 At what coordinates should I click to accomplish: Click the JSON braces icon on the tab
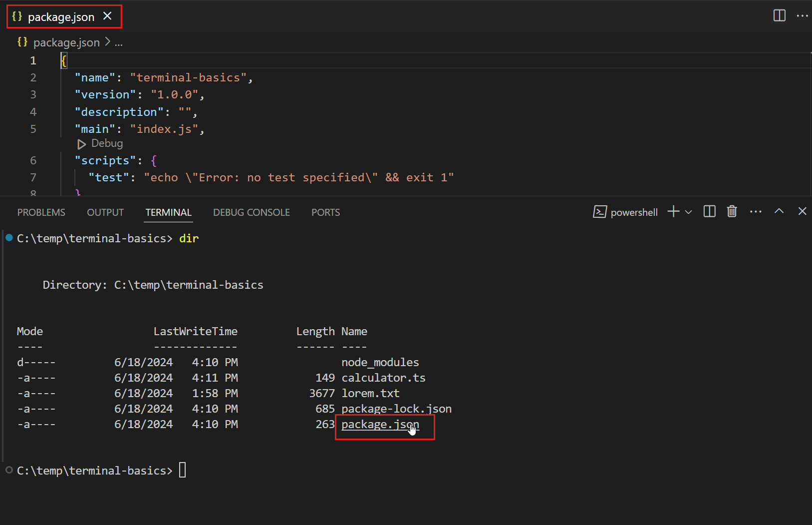[16, 16]
